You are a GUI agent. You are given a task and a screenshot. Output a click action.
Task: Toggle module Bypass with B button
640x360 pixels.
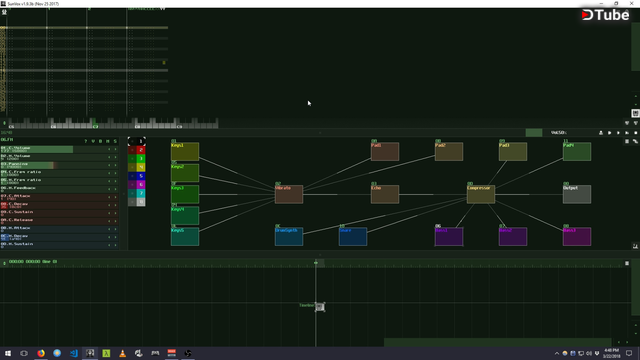(100, 141)
